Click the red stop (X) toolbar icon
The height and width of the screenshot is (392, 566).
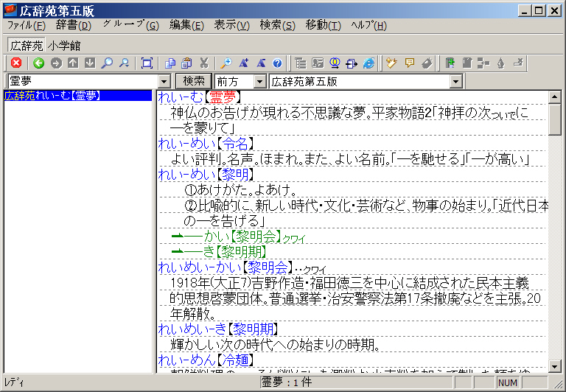coord(16,63)
